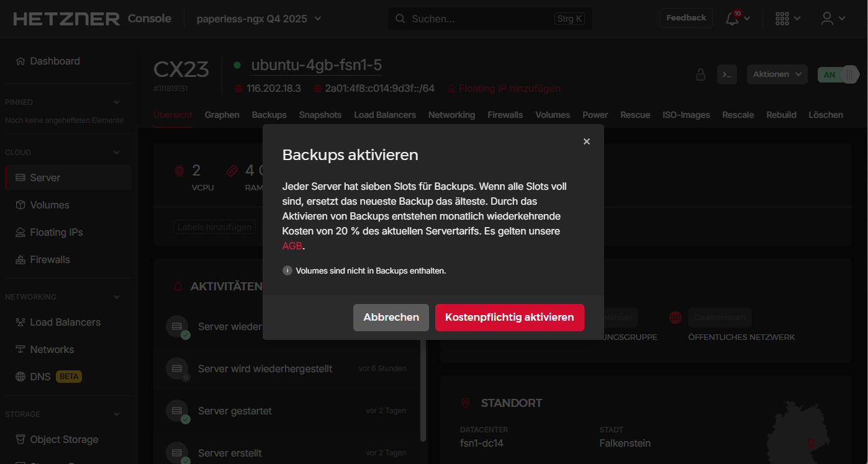The width and height of the screenshot is (868, 464).
Task: Open the Rescue tab
Action: tap(635, 115)
